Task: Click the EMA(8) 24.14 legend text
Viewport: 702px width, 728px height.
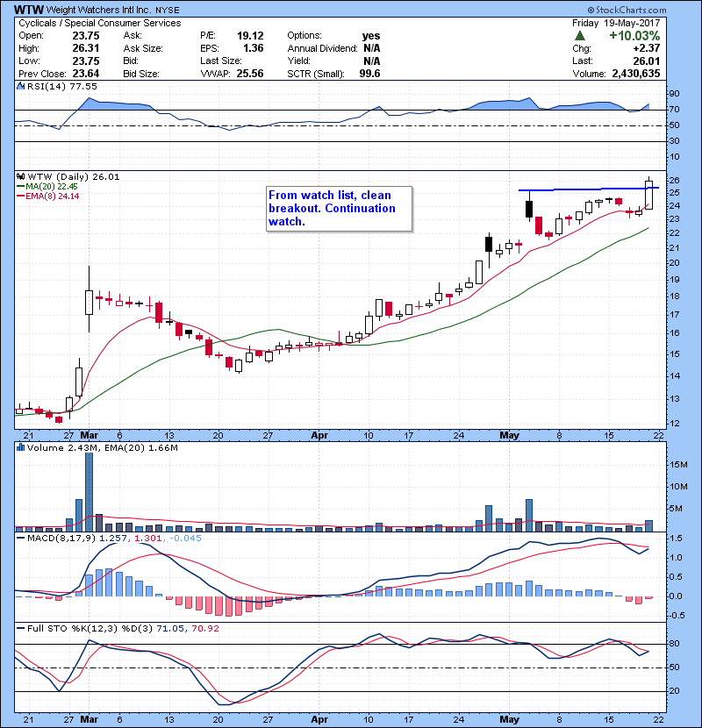Action: [x=53, y=196]
